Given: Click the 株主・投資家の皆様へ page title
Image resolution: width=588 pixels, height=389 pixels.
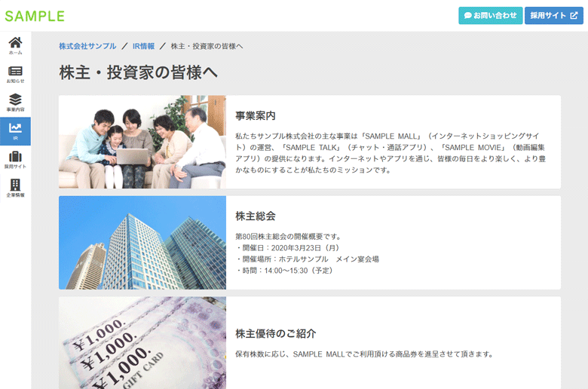Looking at the screenshot, I should 138,72.
